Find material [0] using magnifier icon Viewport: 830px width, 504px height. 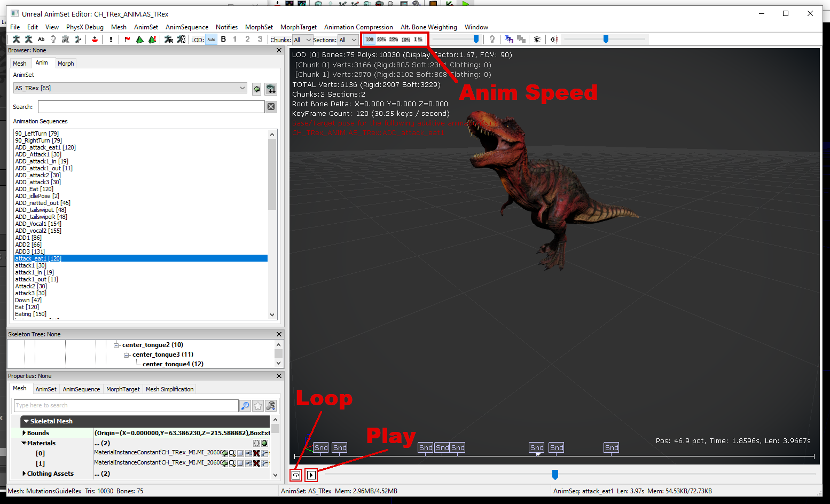tap(232, 453)
